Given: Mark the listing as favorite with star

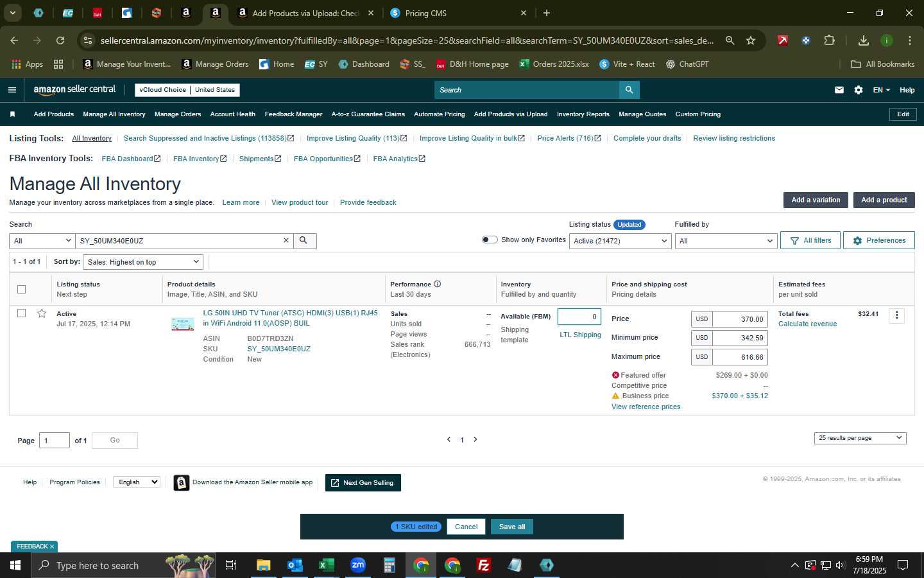Looking at the screenshot, I should (42, 313).
